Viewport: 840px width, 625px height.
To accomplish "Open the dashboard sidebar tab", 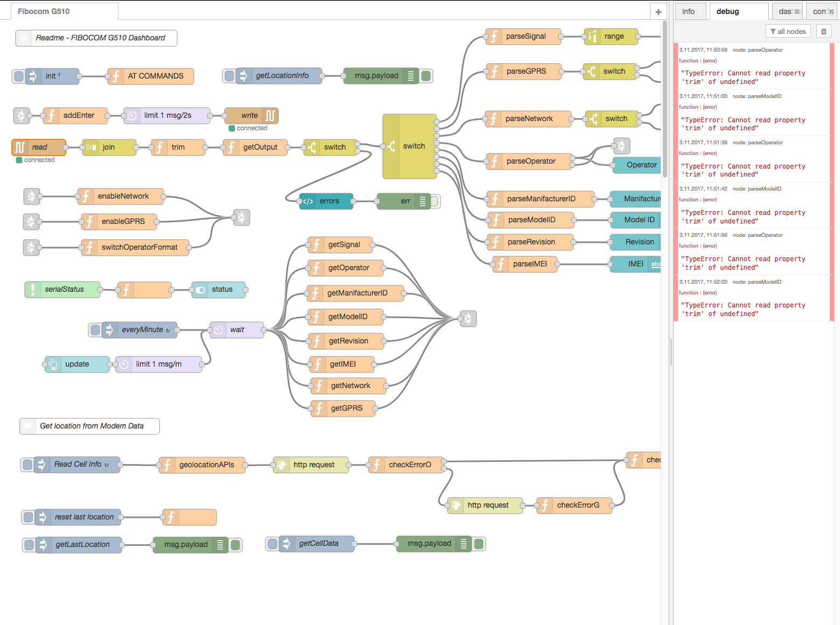I will pyautogui.click(x=787, y=11).
